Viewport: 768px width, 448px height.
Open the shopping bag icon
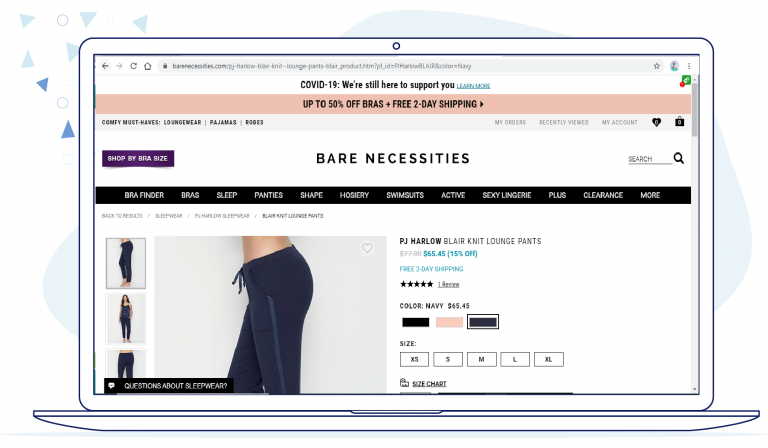click(x=679, y=121)
